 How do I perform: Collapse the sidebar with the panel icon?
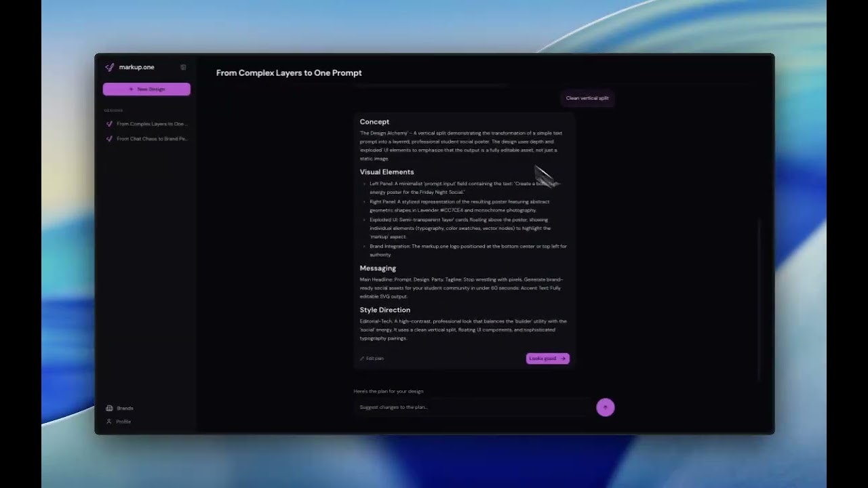183,67
